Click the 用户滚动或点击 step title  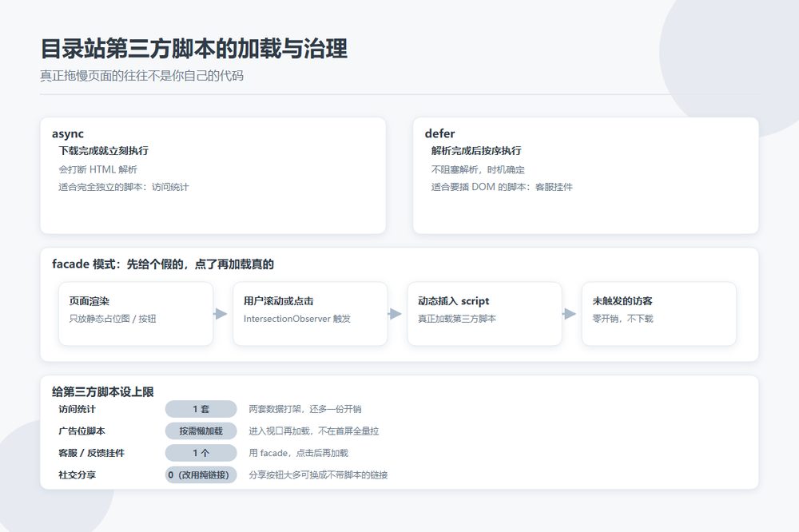tap(278, 301)
